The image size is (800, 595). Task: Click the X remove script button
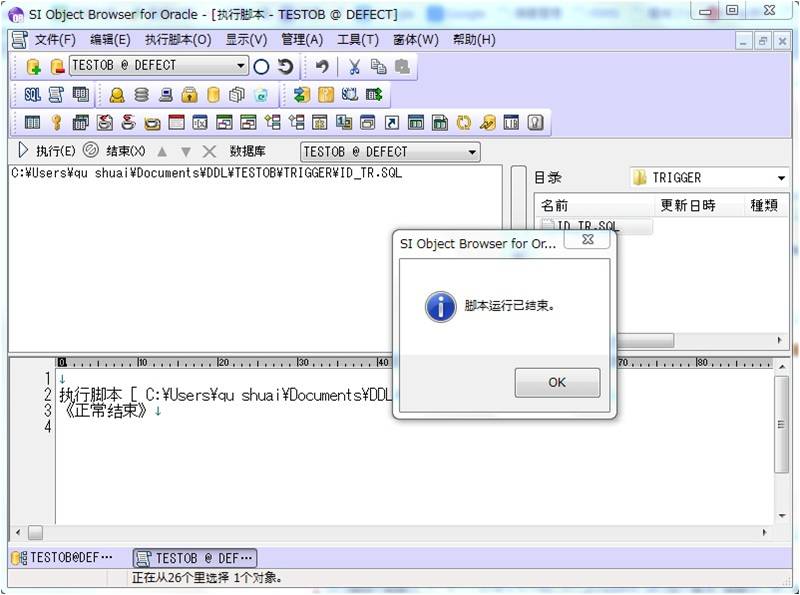(x=209, y=151)
